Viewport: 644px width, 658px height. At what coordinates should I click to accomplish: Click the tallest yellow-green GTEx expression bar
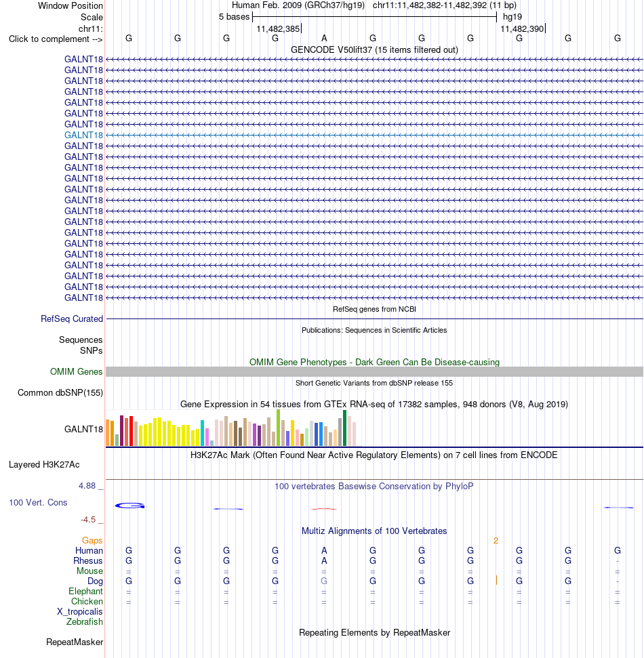point(279,428)
